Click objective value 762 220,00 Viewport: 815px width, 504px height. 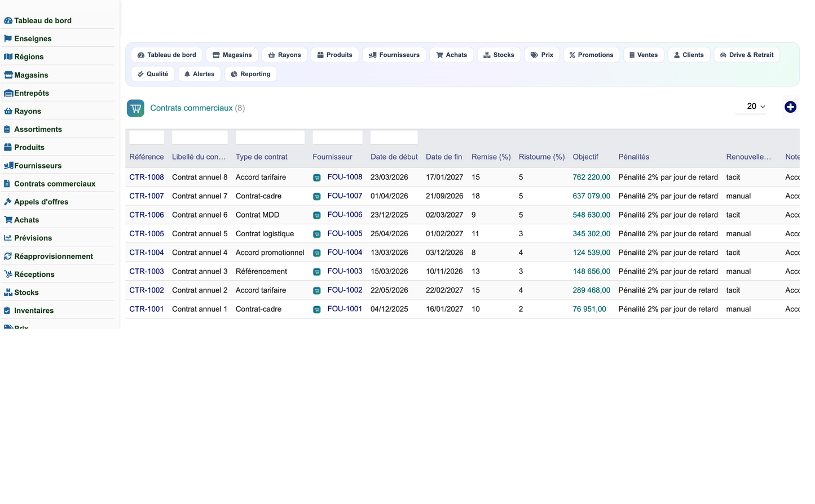591,177
